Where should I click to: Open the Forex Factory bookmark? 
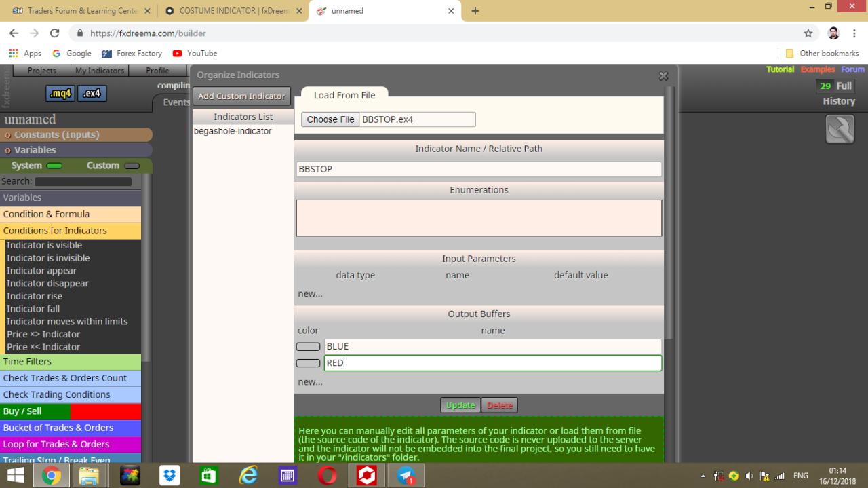[x=132, y=53]
